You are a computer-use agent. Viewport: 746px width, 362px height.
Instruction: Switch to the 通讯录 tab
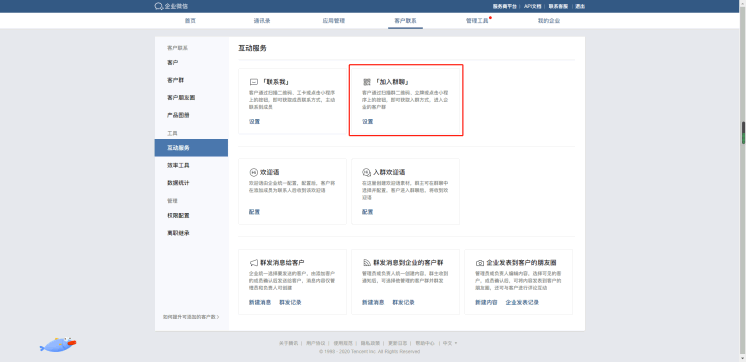pyautogui.click(x=262, y=21)
